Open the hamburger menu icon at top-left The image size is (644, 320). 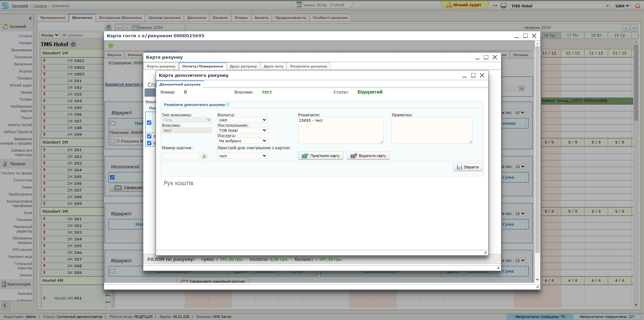(x=5, y=5)
